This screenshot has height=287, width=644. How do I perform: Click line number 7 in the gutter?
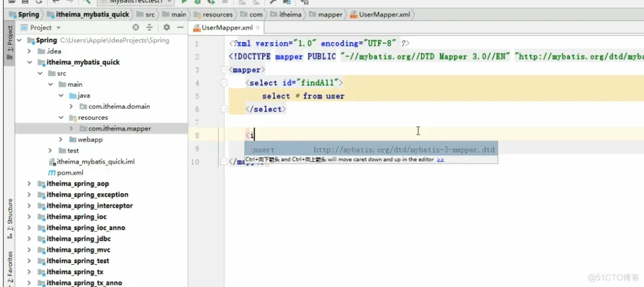(197, 123)
